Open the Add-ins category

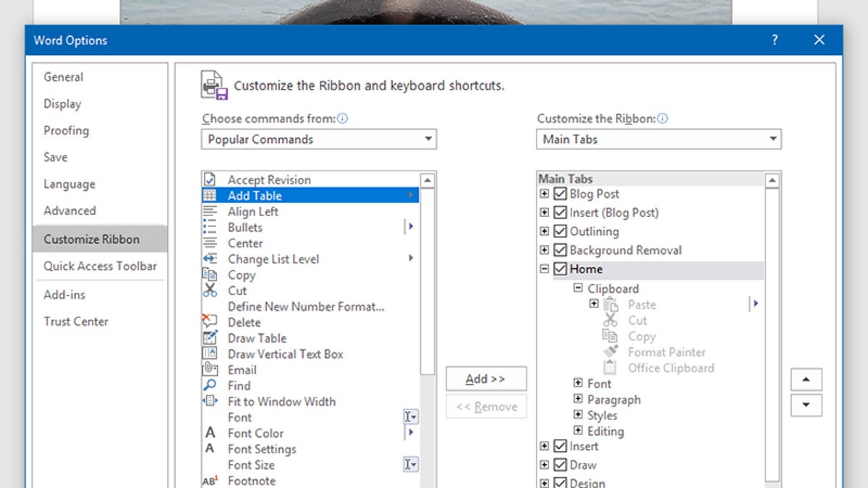tap(100, 295)
